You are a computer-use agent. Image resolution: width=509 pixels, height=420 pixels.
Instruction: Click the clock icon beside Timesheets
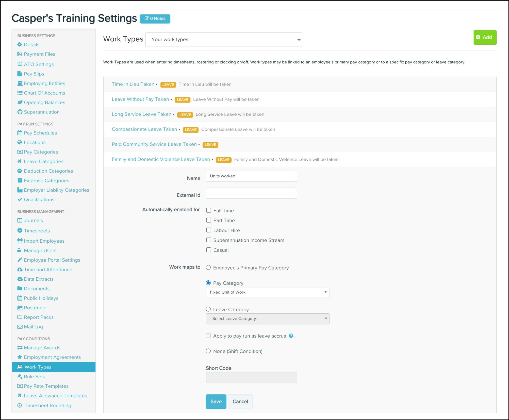(x=20, y=230)
